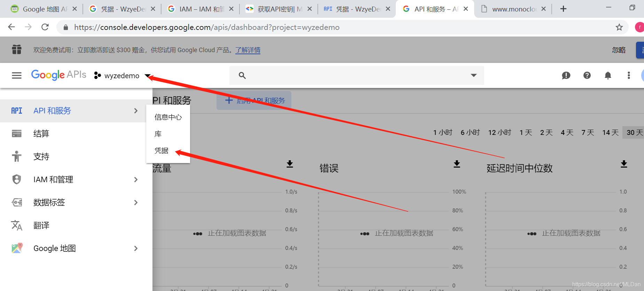Set time range to 6 小时

470,132
